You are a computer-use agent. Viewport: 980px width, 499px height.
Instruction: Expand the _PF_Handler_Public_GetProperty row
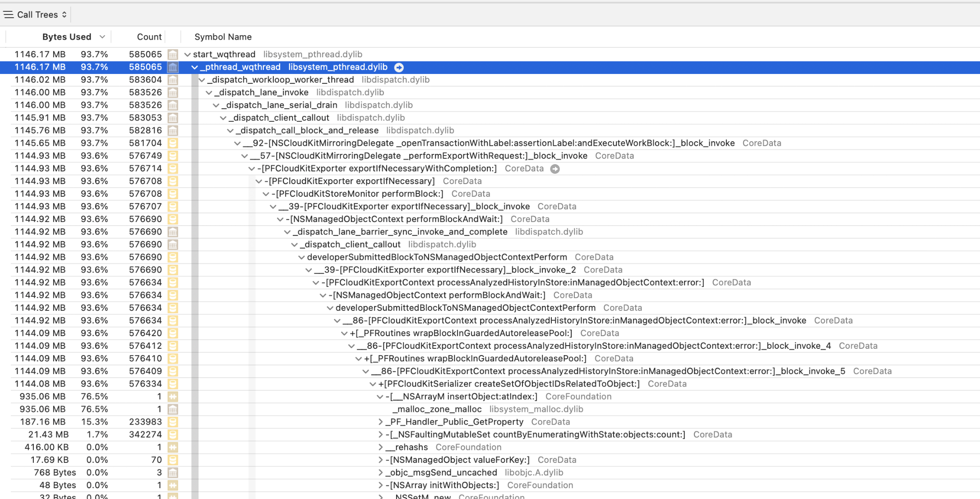click(x=380, y=422)
